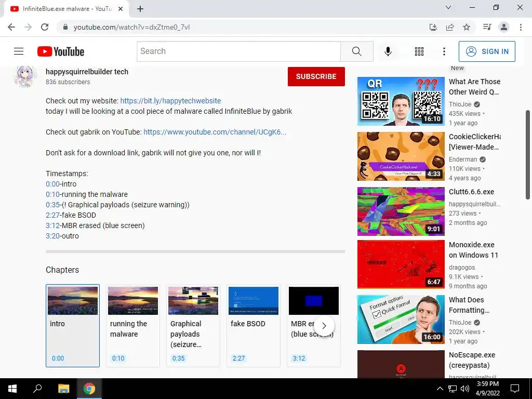Click the New filter chip
The height and width of the screenshot is (399, 532).
457,68
